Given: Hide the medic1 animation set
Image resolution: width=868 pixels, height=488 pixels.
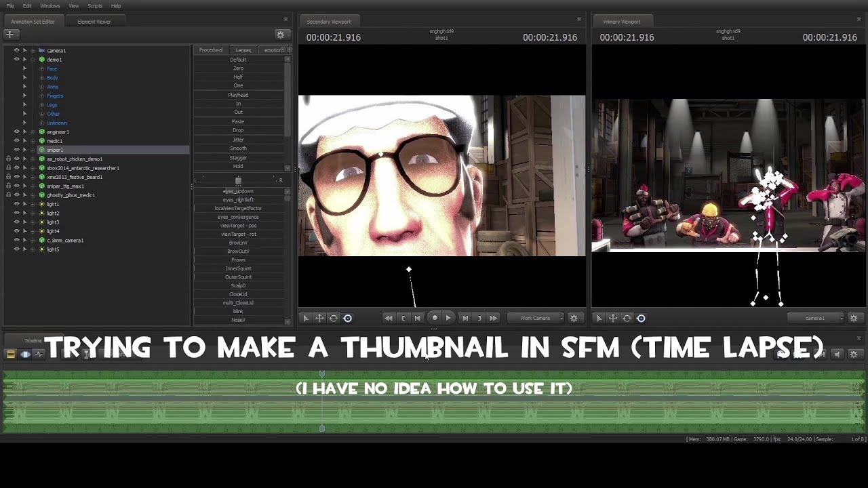Looking at the screenshot, I should click(16, 141).
